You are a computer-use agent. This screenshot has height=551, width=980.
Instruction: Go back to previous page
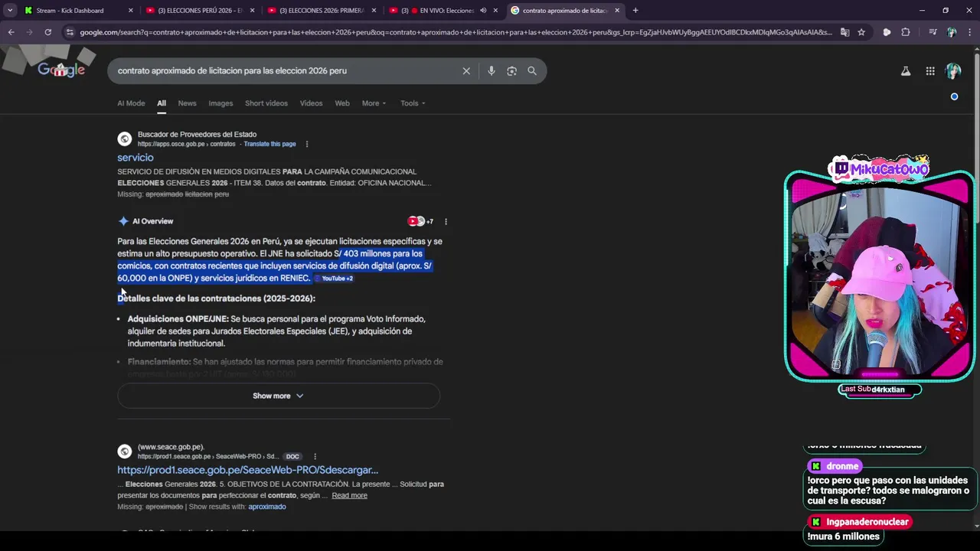pos(11,32)
